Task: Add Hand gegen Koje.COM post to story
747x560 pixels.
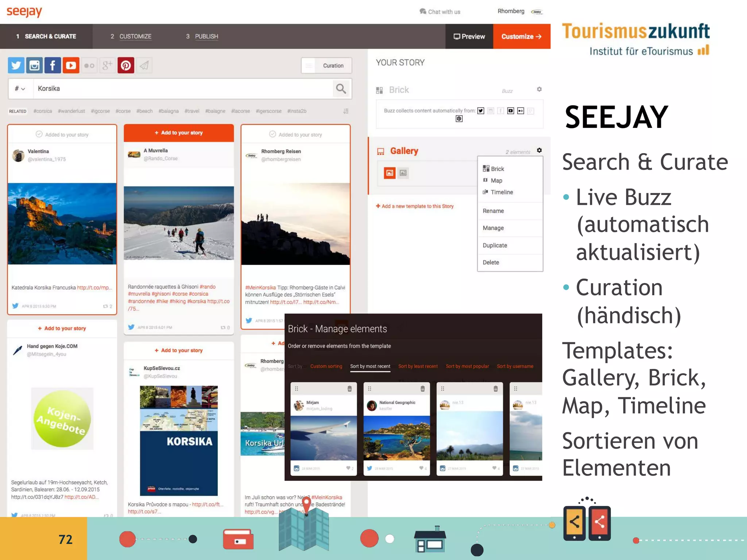Action: [x=62, y=328]
